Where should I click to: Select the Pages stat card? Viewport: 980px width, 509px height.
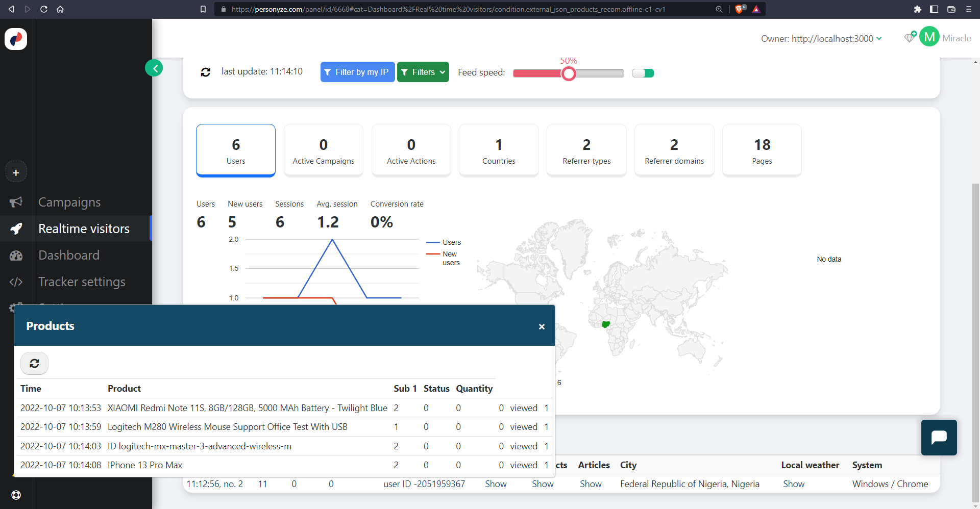point(762,150)
